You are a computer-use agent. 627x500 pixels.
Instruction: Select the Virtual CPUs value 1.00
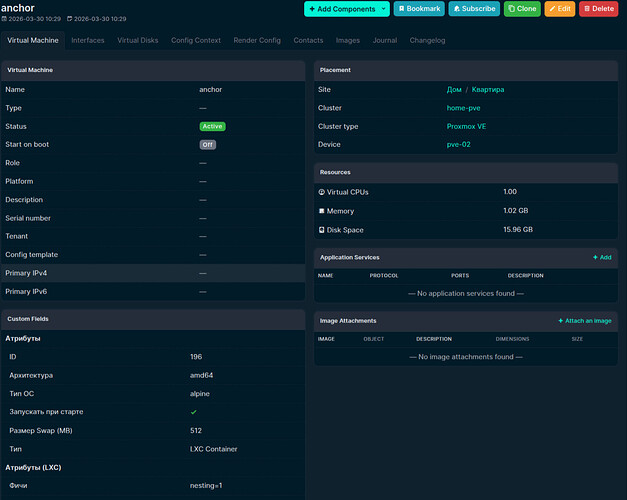tap(510, 192)
